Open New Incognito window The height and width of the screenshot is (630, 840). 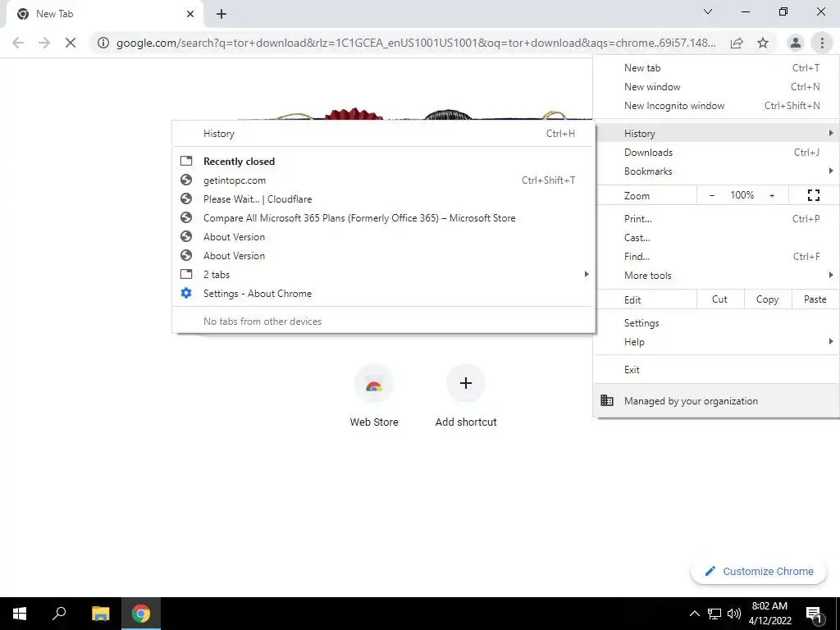pos(716,106)
